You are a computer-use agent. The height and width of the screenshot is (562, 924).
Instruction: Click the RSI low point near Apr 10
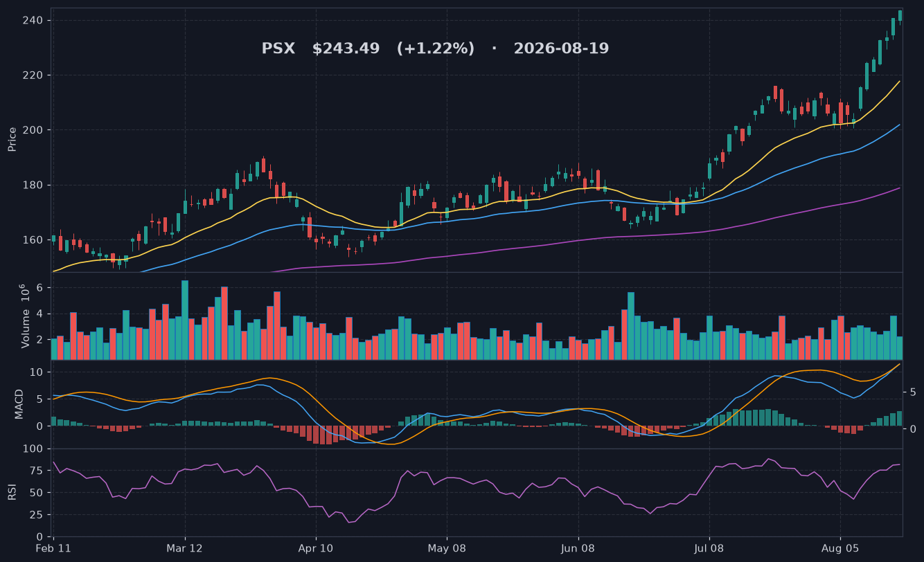(x=349, y=523)
